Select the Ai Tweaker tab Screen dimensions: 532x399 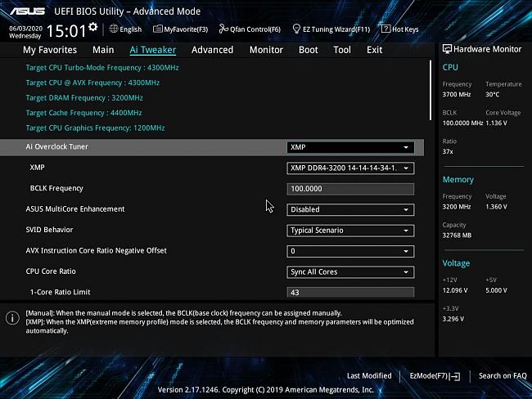(153, 50)
